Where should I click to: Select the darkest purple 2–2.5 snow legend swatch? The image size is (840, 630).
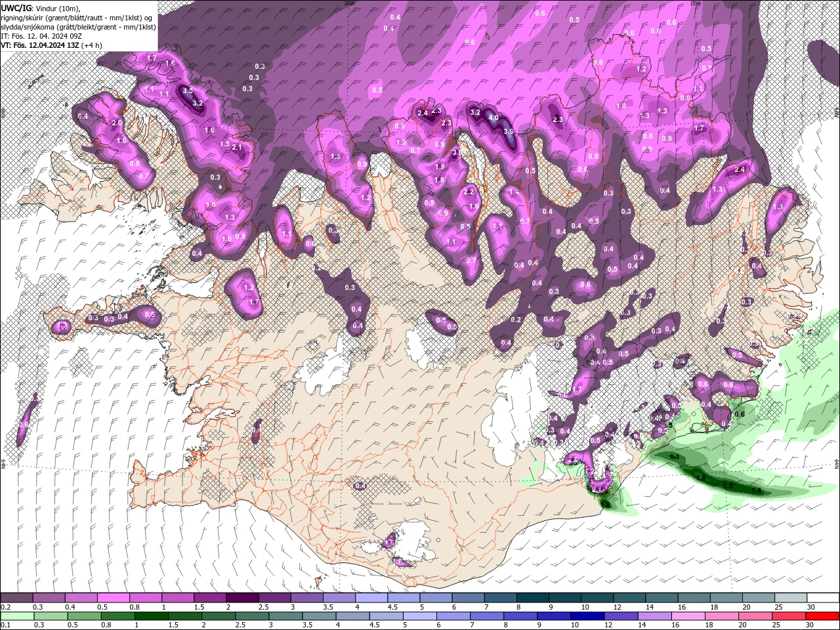[241, 598]
